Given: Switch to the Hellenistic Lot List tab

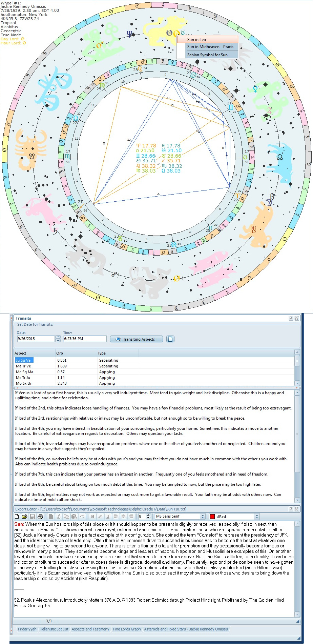Looking at the screenshot, I should coord(54,629).
